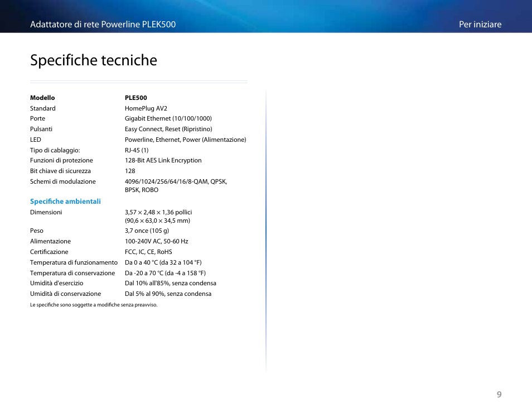Click the '3,7 once (105 g)' value

point(147,231)
